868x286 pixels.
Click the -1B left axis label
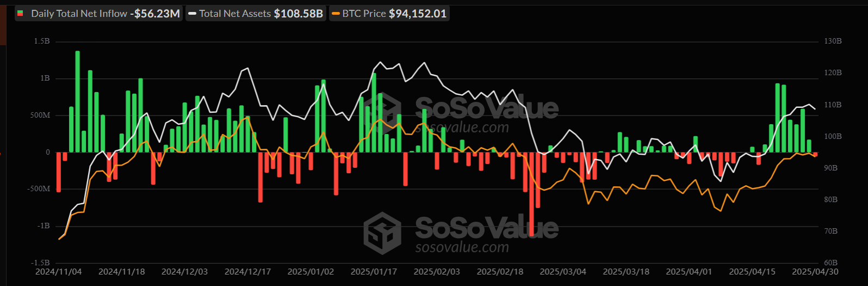[44, 226]
